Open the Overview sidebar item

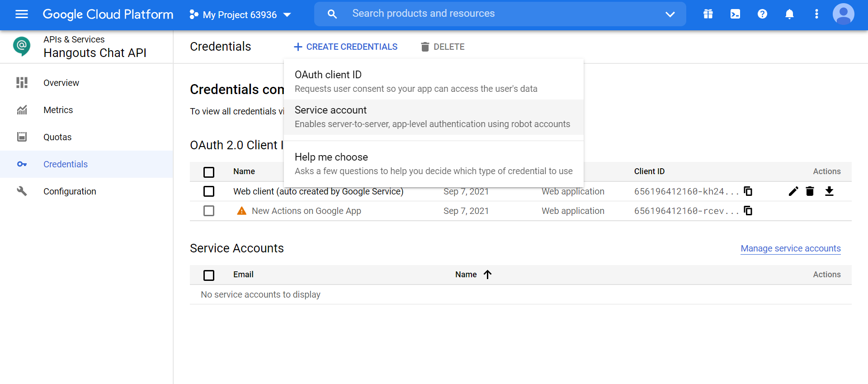click(86, 83)
